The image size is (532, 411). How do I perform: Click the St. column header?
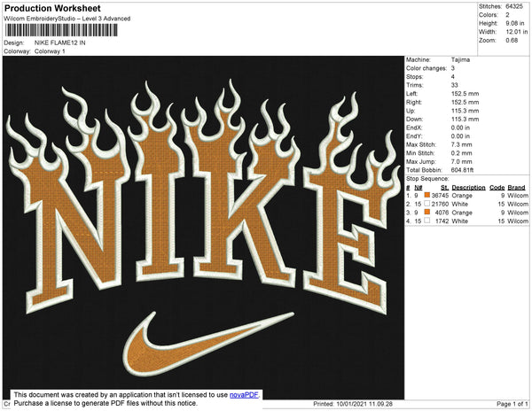click(445, 188)
